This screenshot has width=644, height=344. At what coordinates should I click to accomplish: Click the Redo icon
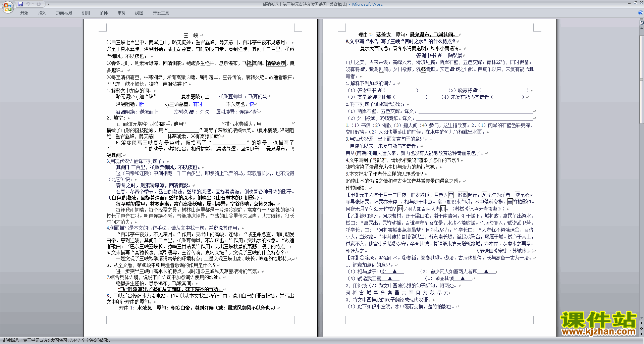(39, 4)
